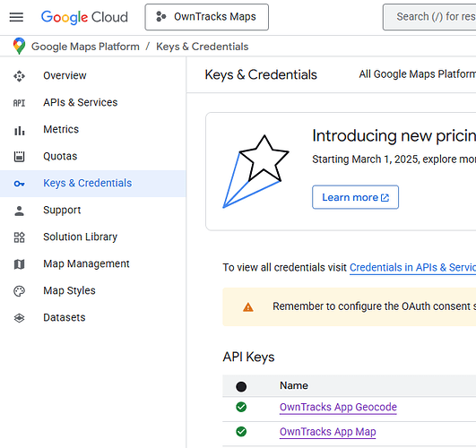Click the search resources input field

click(x=429, y=17)
